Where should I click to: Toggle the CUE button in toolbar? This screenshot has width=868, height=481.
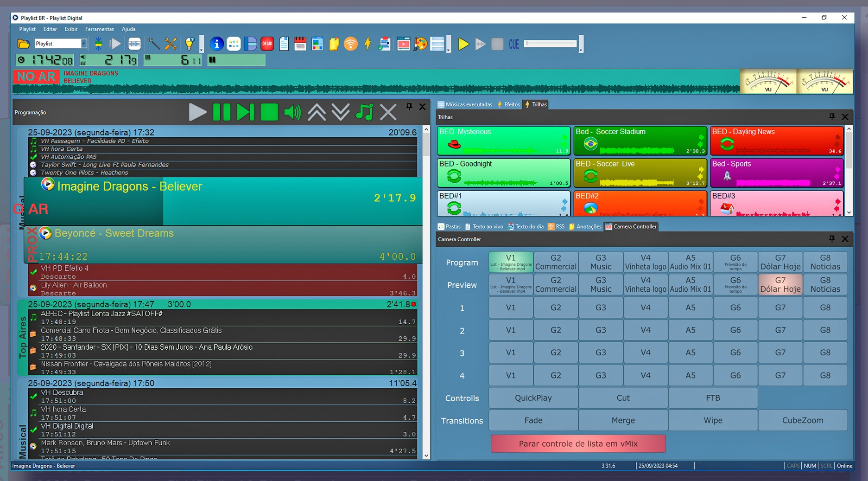coord(514,44)
